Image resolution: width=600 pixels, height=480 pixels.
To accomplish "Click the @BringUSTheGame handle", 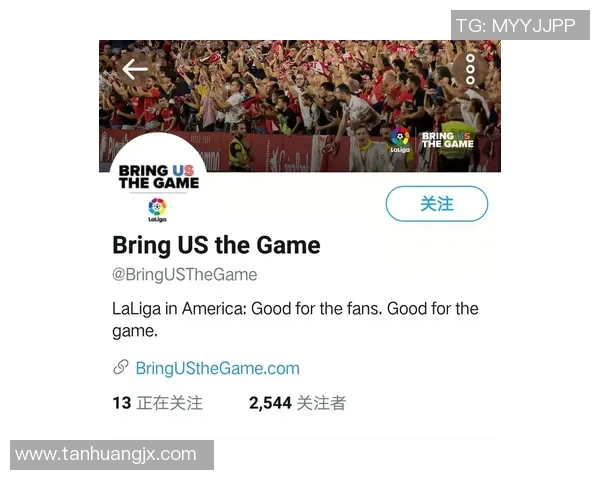I will [184, 275].
